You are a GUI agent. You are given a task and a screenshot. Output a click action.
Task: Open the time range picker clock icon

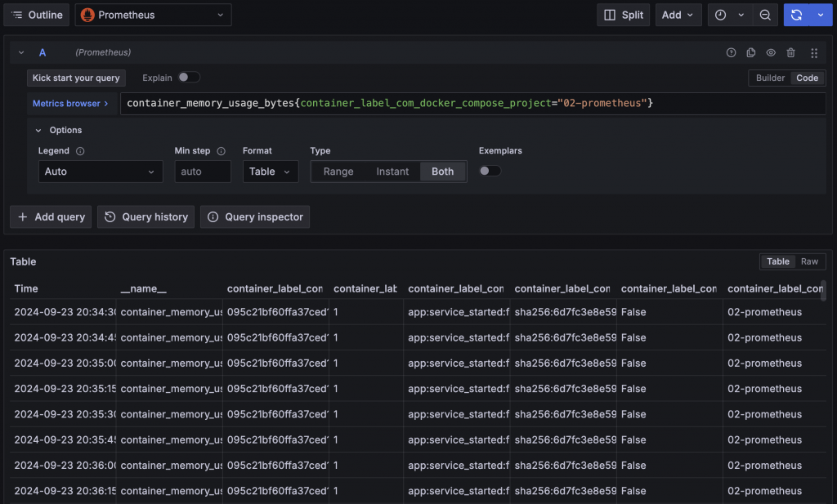tap(720, 15)
